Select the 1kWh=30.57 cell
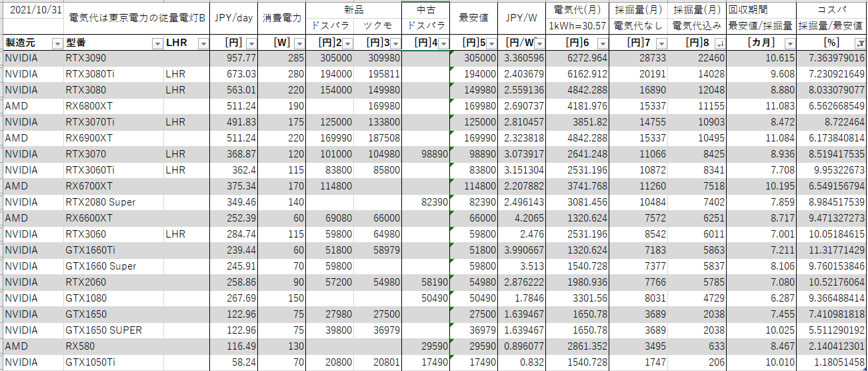Image resolution: width=868 pixels, height=371 pixels. click(x=577, y=26)
